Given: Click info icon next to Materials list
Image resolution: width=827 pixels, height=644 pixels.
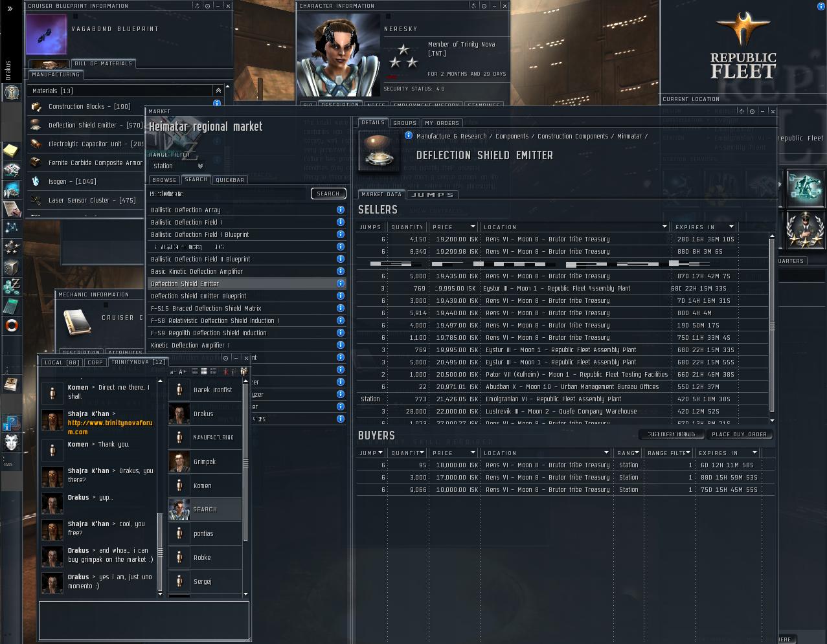Looking at the screenshot, I should click(x=217, y=103).
